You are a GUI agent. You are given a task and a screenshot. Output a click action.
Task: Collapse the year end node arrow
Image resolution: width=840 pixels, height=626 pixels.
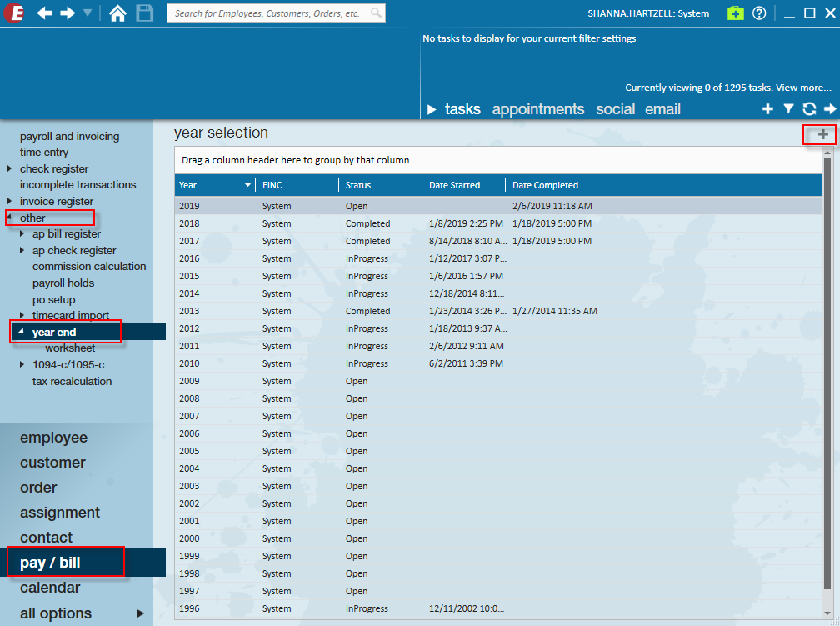pyautogui.click(x=22, y=332)
